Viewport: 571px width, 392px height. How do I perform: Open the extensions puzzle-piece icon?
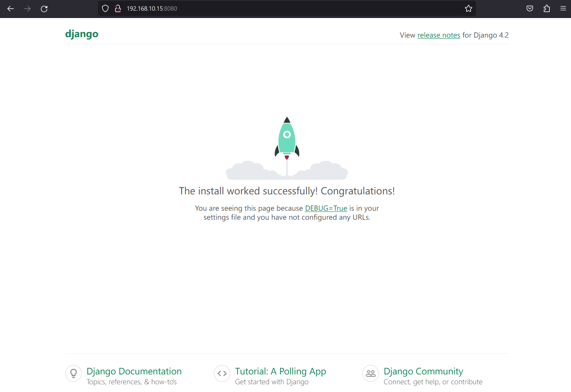pos(547,9)
